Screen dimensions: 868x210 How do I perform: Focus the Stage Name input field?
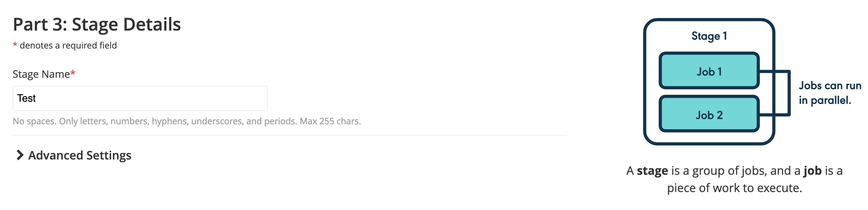pyautogui.click(x=140, y=98)
